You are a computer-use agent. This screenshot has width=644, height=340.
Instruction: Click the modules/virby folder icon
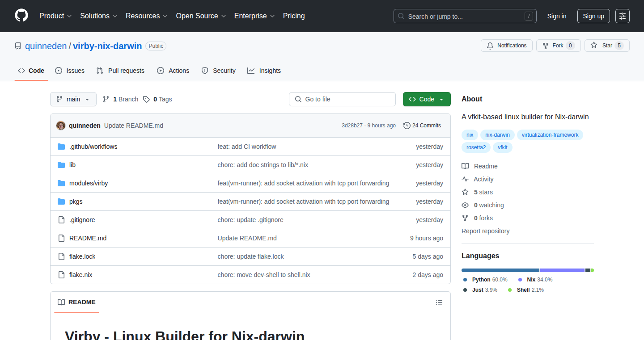[x=61, y=183]
